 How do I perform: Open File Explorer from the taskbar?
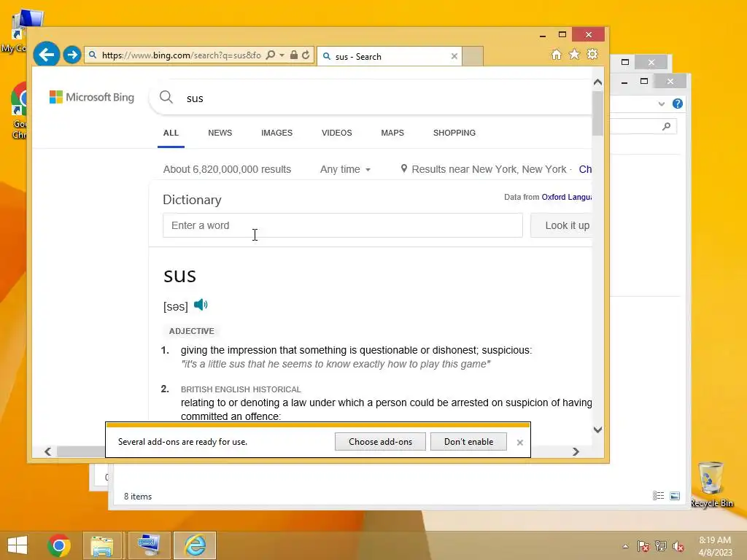tap(103, 545)
